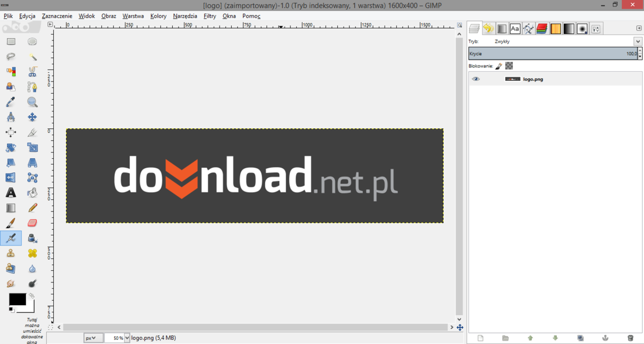Select the Text tool
644x344 pixels.
(x=11, y=193)
